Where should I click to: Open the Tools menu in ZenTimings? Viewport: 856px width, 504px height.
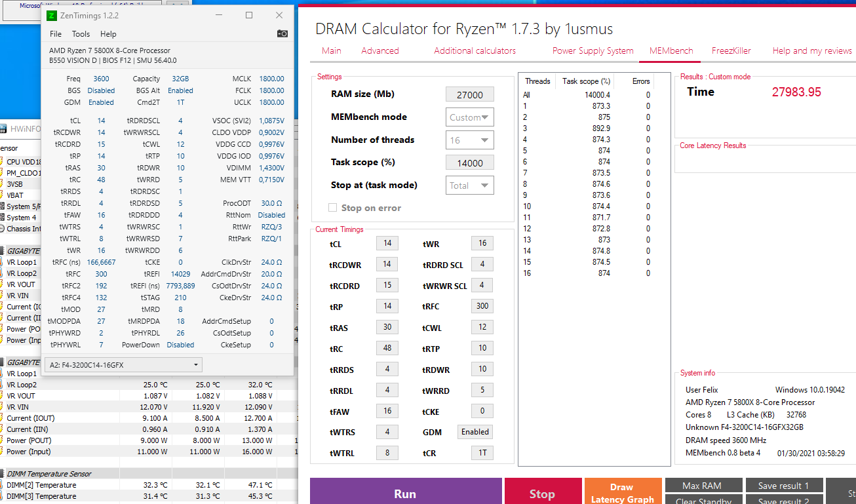80,33
